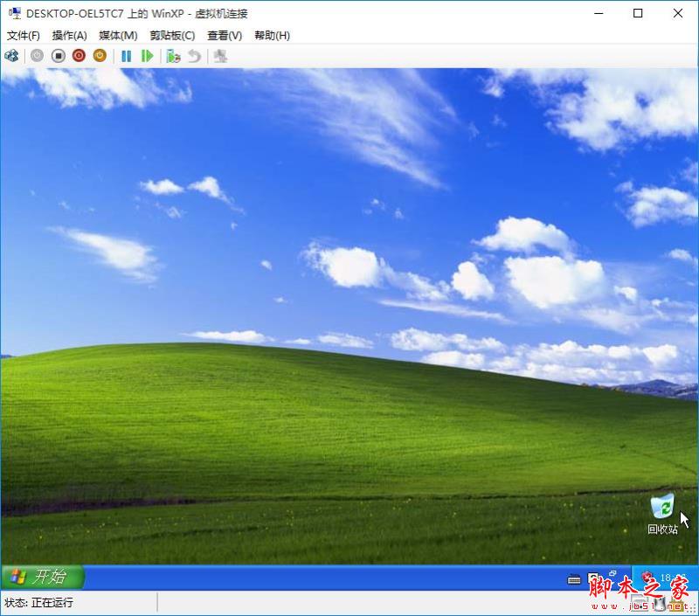This screenshot has height=616, width=699.
Task: Click the Ctrl+Alt+Delete toolbar icon
Action: [11, 56]
